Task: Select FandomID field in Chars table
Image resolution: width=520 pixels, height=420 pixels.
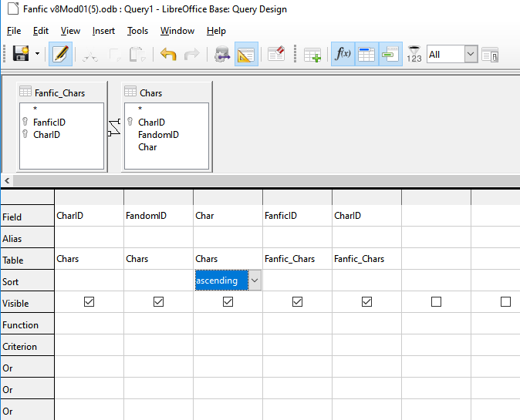Action: point(158,135)
